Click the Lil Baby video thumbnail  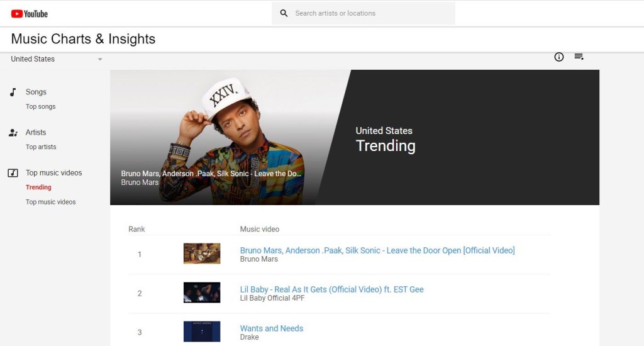[202, 293]
